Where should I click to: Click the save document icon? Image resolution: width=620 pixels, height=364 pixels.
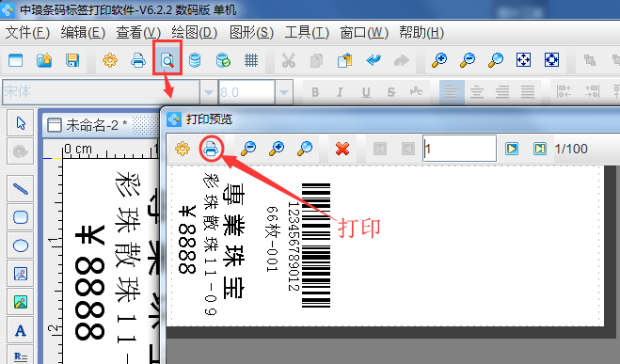coord(72,60)
